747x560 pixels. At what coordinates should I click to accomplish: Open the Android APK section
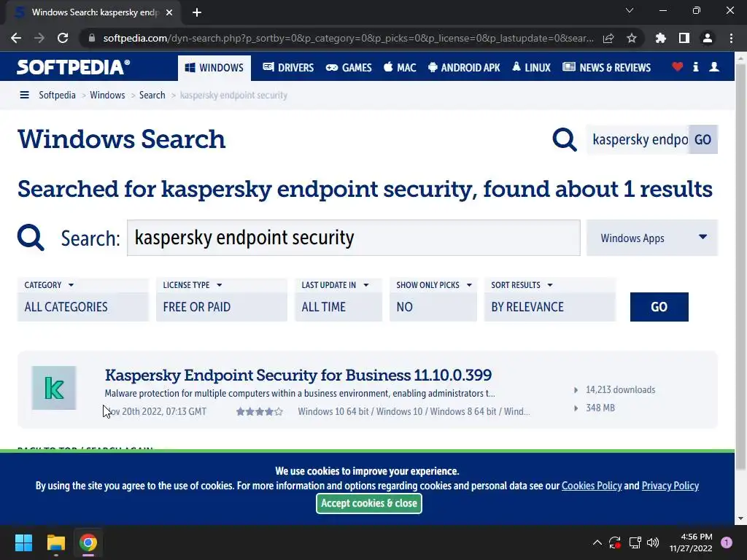pyautogui.click(x=464, y=68)
